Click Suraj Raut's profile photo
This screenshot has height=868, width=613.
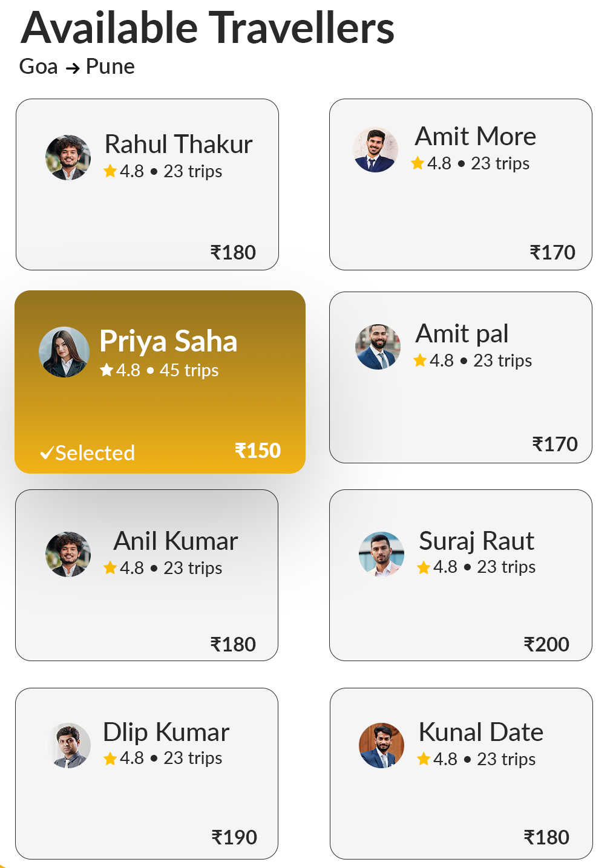click(x=381, y=554)
